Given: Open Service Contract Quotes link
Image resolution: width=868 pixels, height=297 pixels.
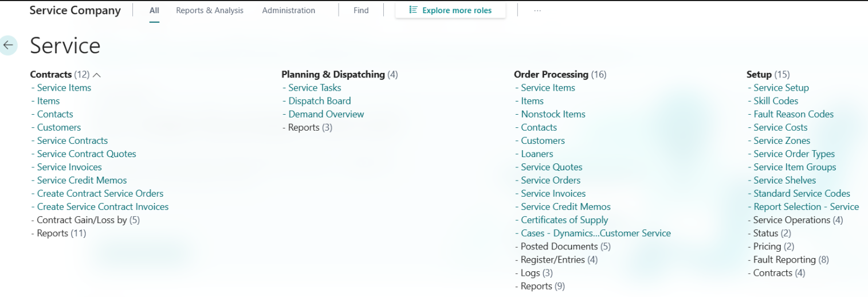Looking at the screenshot, I should (x=87, y=154).
